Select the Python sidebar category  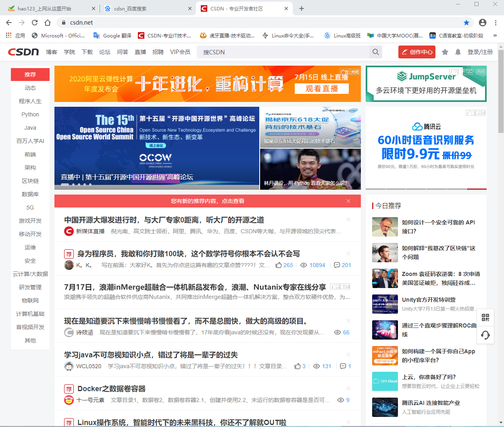(30, 114)
